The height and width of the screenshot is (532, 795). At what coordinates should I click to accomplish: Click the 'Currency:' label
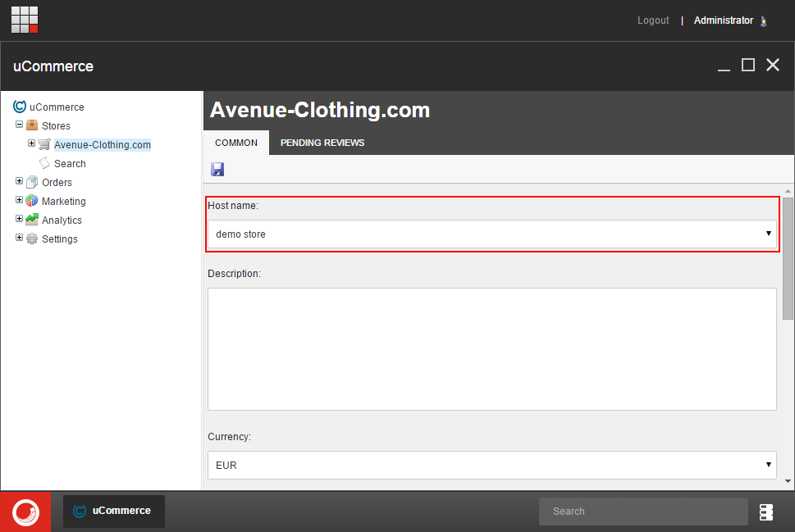click(x=229, y=437)
